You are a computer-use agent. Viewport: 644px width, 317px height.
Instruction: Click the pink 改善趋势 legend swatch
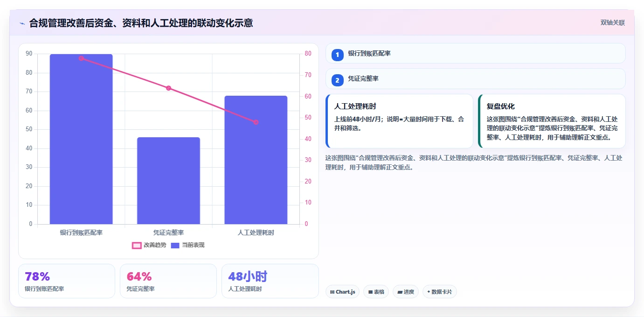coord(137,245)
